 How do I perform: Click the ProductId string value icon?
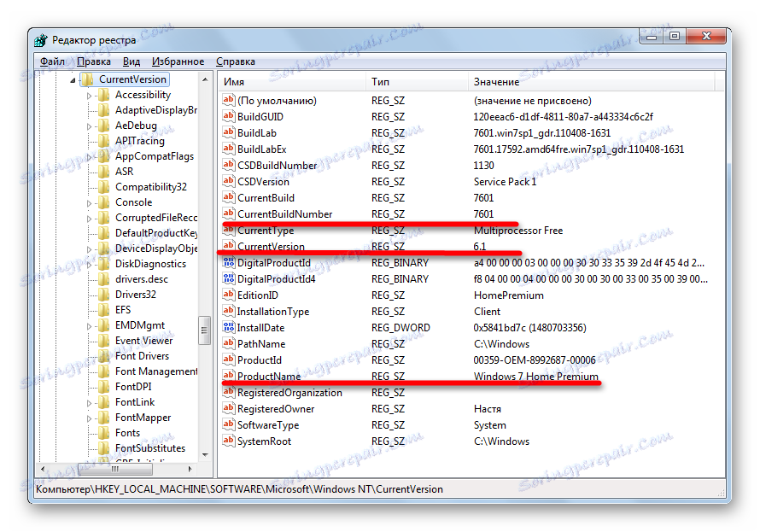click(228, 360)
